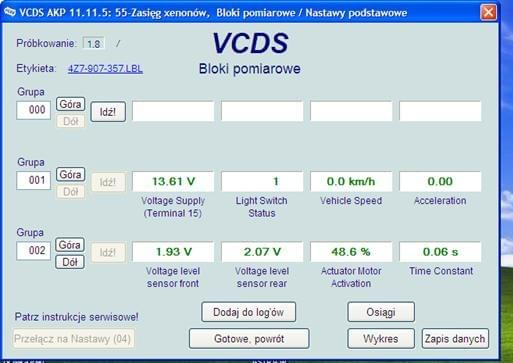
Task: Click the 1.93 V front sensor value
Action: click(x=173, y=252)
